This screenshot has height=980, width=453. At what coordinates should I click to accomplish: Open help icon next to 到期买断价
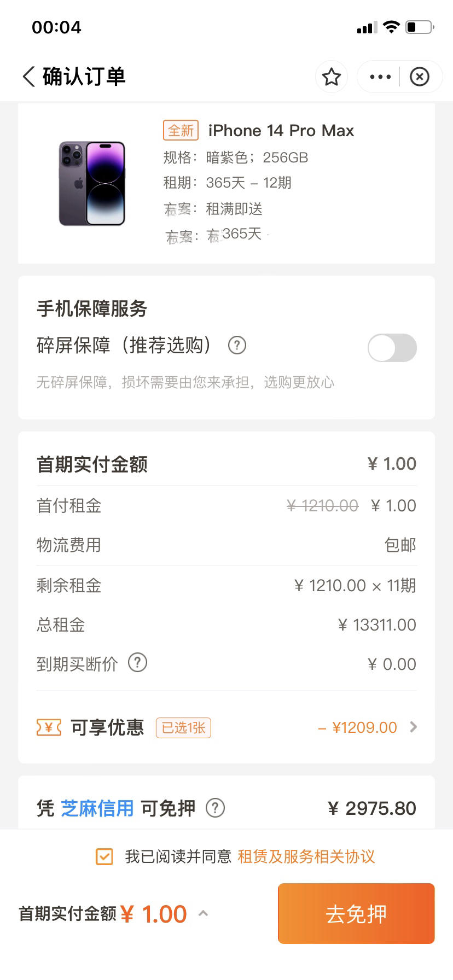pyautogui.click(x=137, y=662)
